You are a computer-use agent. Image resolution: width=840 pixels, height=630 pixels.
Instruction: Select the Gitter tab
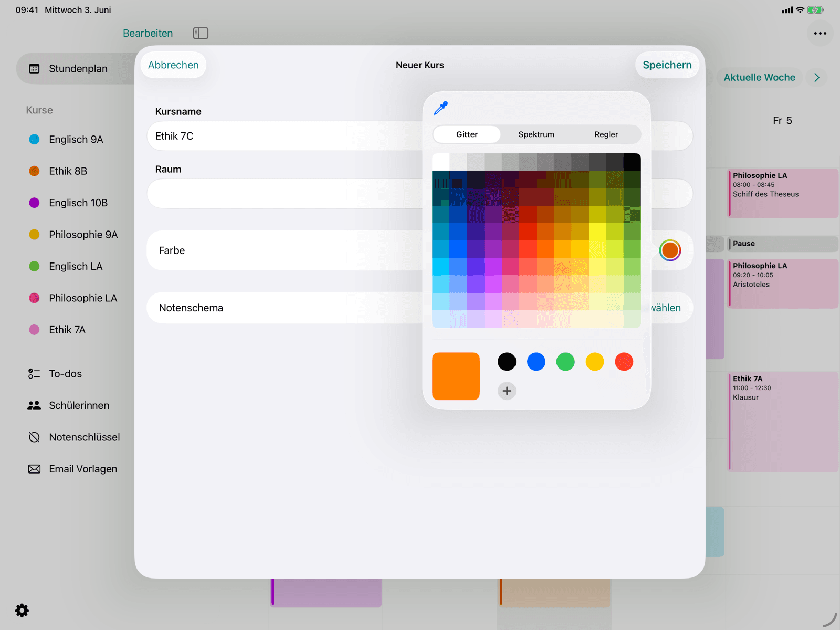(467, 134)
